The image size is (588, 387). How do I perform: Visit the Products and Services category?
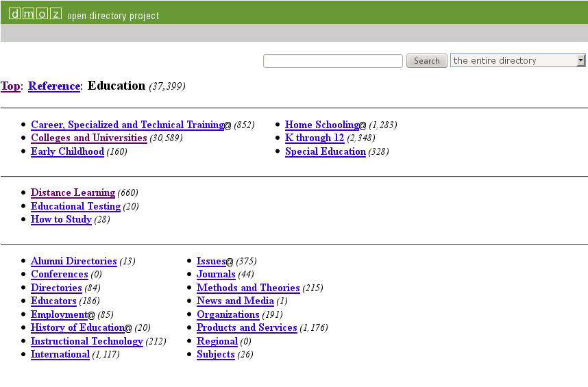[x=247, y=328]
